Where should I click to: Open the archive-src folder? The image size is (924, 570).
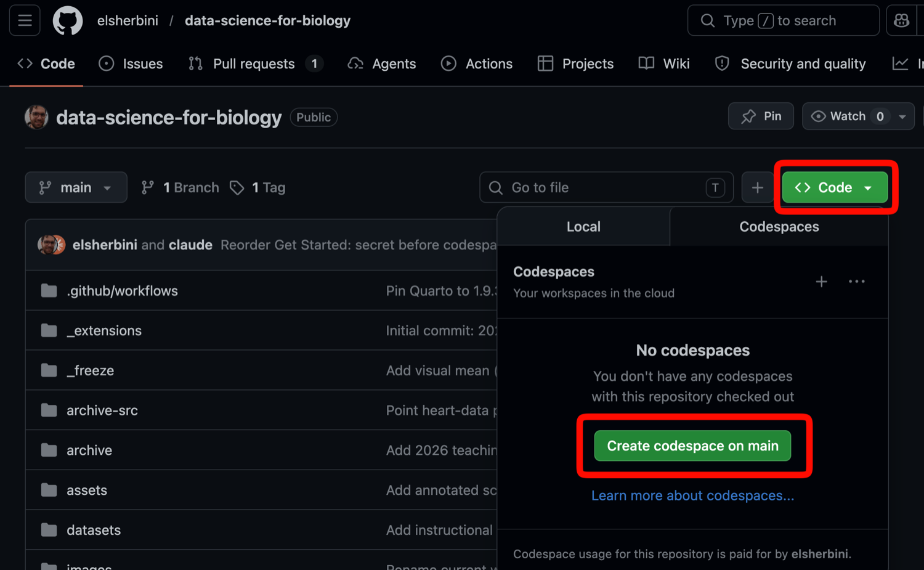(102, 410)
